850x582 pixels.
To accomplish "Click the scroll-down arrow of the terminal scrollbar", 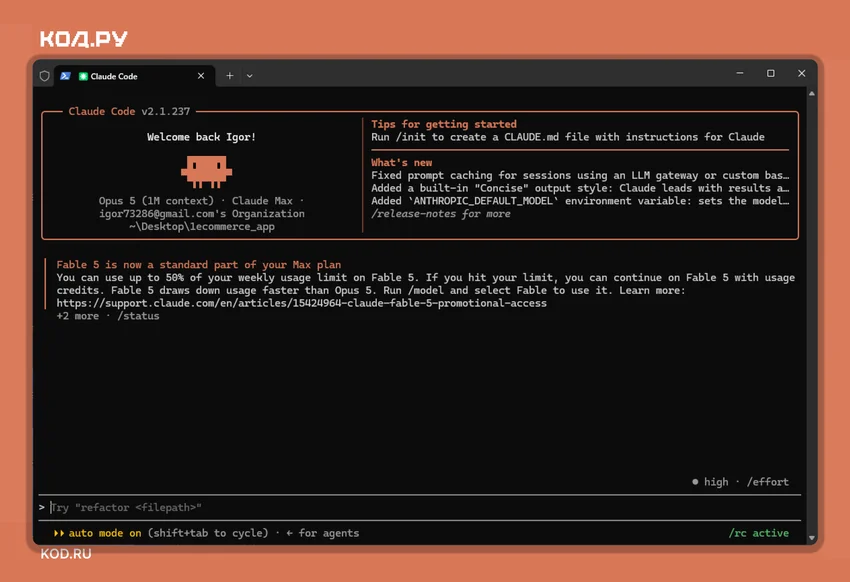I will [812, 538].
